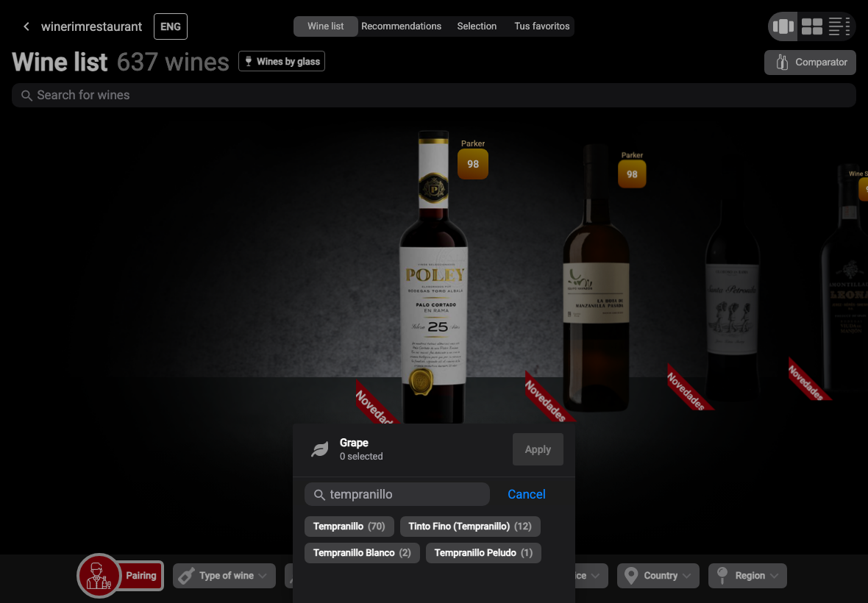
Task: Switch to list view icon
Action: pos(839,26)
